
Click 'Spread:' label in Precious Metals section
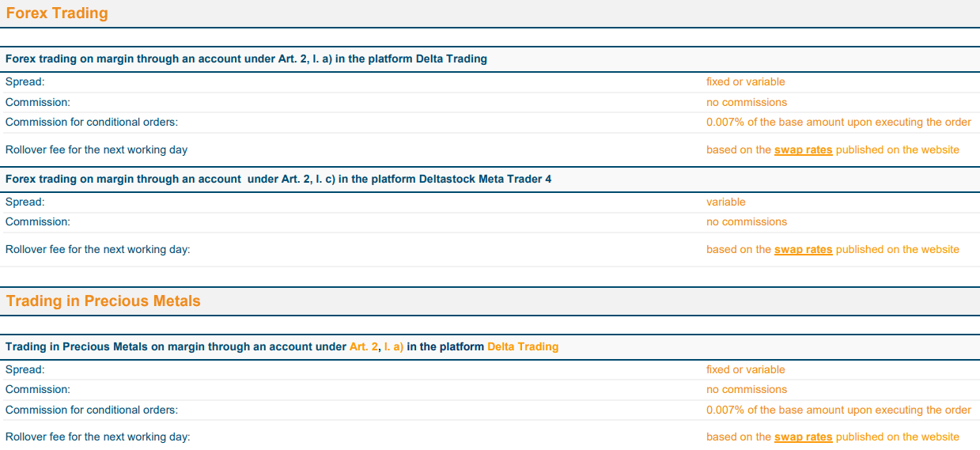point(25,369)
